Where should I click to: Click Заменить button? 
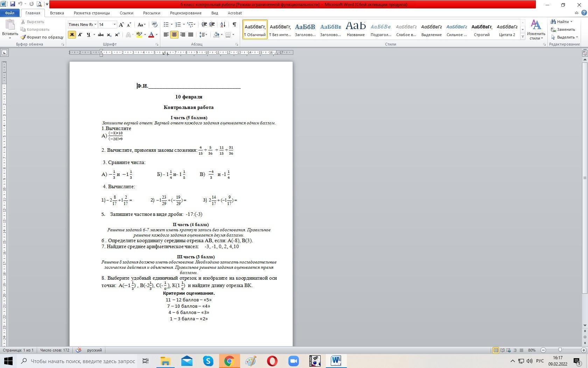tap(563, 29)
